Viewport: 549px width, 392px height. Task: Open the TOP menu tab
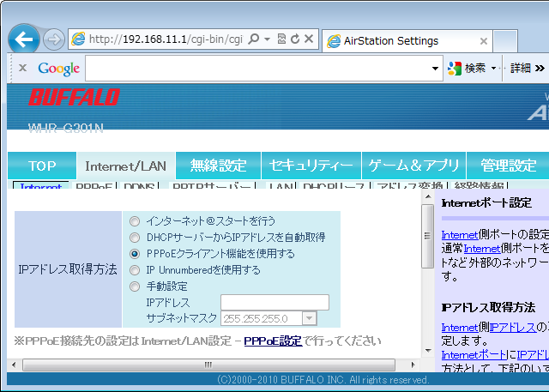[42, 166]
